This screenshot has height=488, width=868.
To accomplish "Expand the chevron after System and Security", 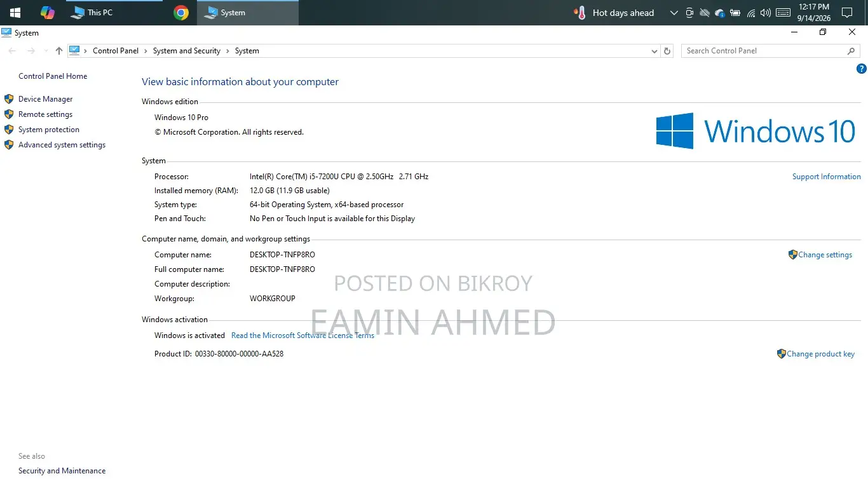I will click(x=227, y=51).
